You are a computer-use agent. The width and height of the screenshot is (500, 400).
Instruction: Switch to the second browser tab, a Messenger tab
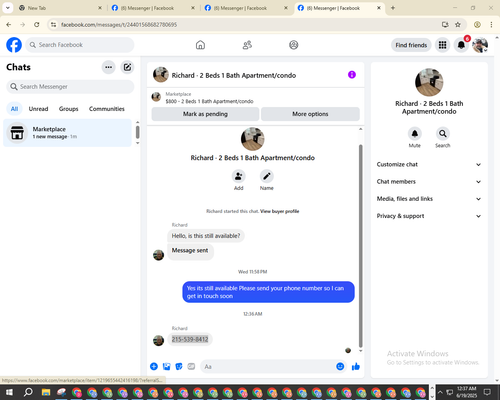[x=153, y=8]
